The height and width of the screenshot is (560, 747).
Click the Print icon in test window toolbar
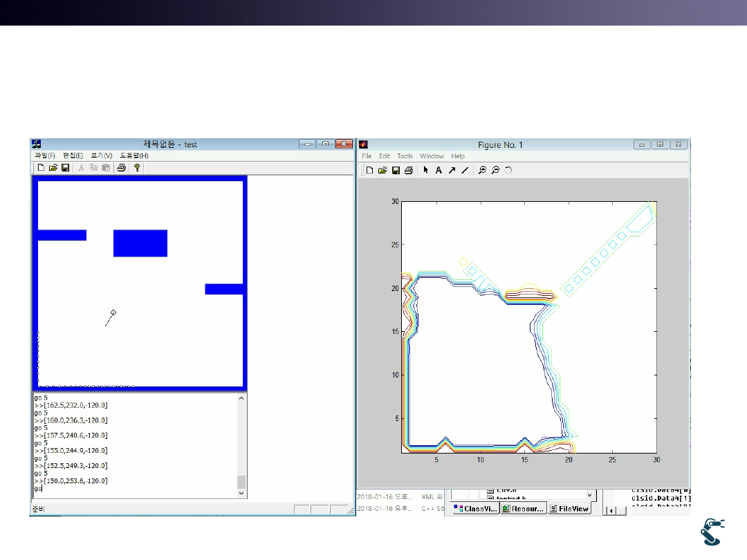(121, 167)
